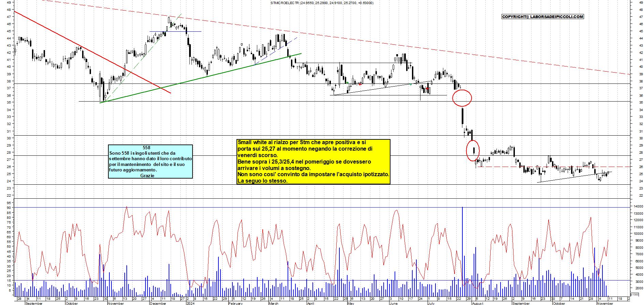
Task: Click the 95 oscillator scale value
Action: pyautogui.click(x=9, y=203)
